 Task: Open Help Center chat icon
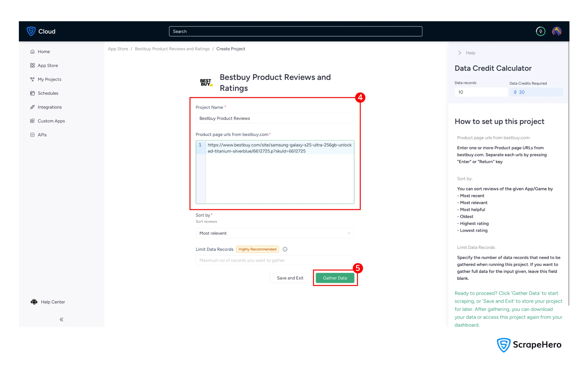point(34,302)
